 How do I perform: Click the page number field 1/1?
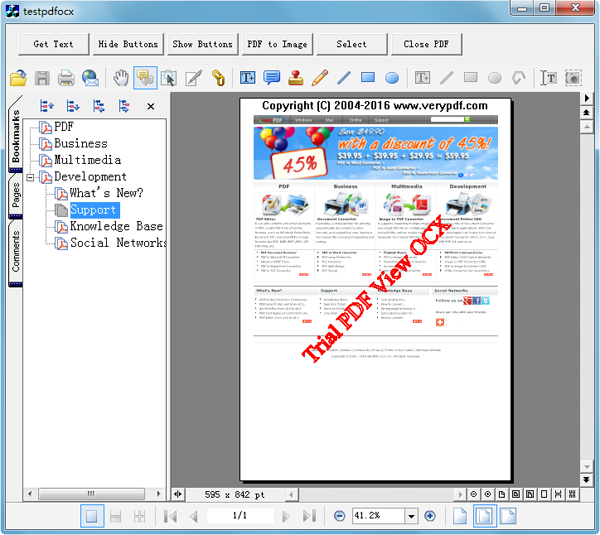[x=240, y=515]
